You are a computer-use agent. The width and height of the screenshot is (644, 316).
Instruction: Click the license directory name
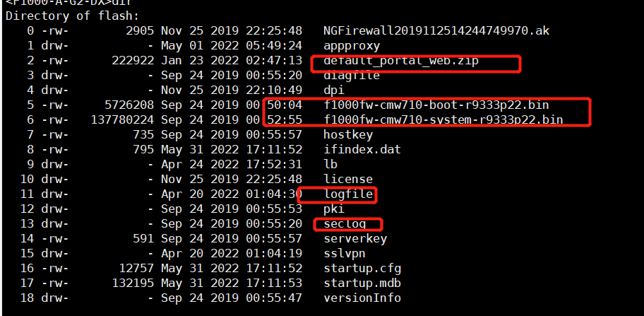click(x=348, y=180)
